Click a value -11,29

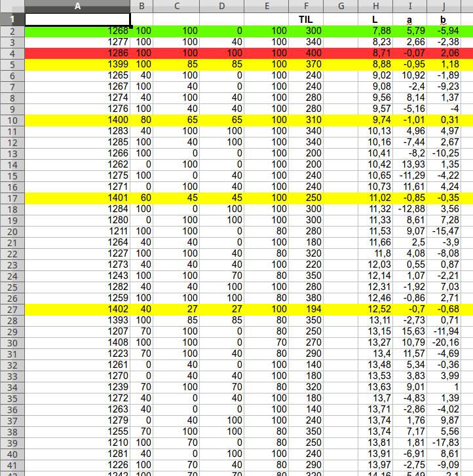[410, 175]
